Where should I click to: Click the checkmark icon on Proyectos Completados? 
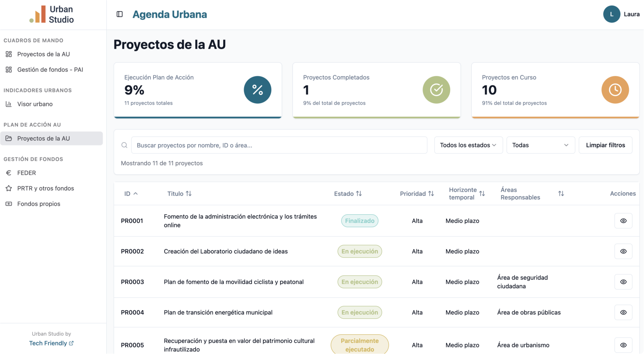click(x=436, y=90)
